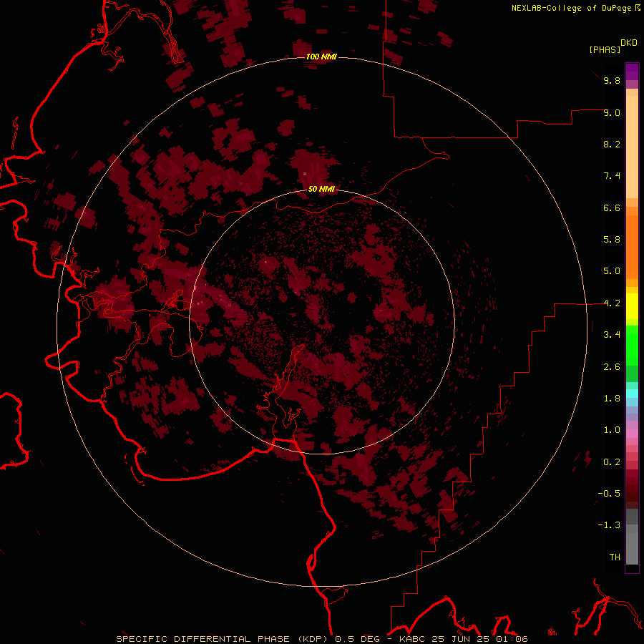The image size is (644, 644).
Task: Click the 7.4 value on the color scale
Action: click(x=612, y=176)
